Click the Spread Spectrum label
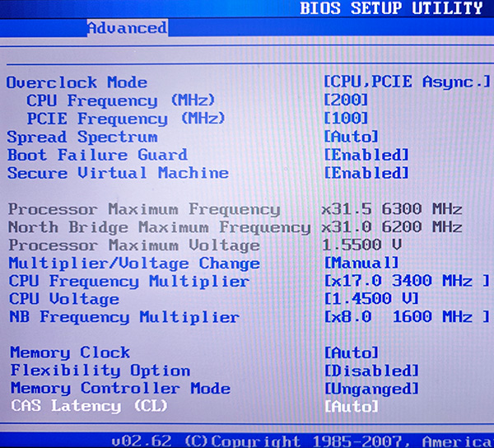The image size is (494, 448). [x=82, y=137]
